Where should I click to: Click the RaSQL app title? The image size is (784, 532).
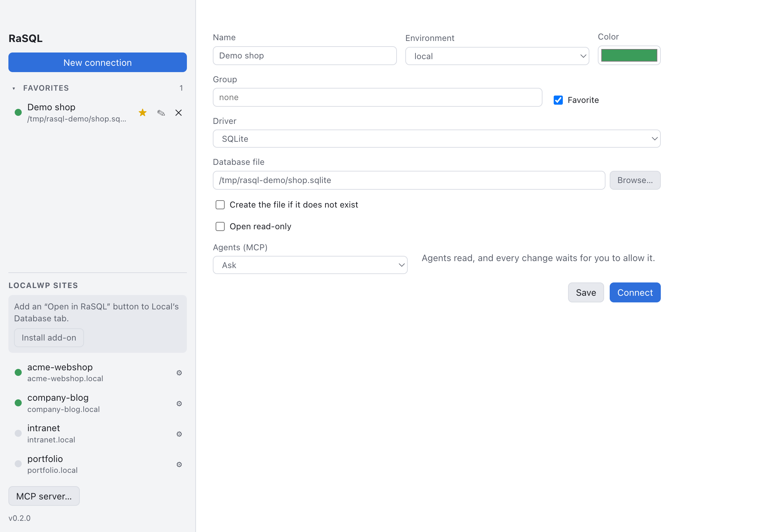(x=26, y=38)
